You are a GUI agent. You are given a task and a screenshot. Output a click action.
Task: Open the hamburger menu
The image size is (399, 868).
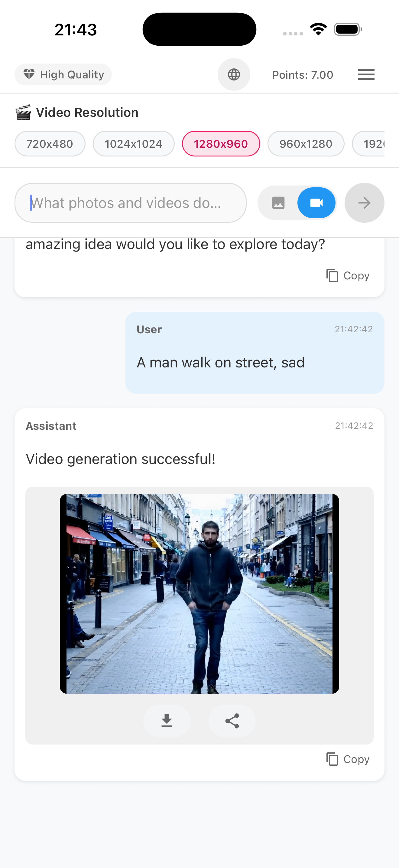pos(366,74)
